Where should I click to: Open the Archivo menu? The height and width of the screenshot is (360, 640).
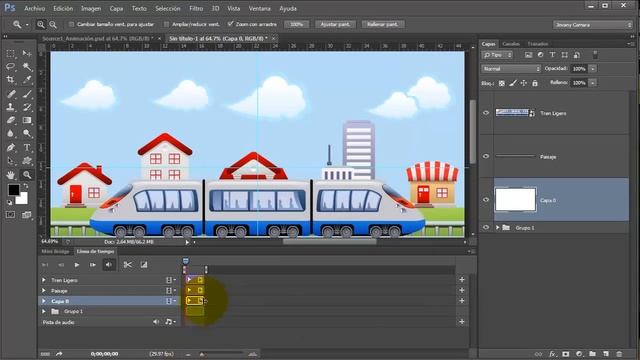(x=35, y=8)
